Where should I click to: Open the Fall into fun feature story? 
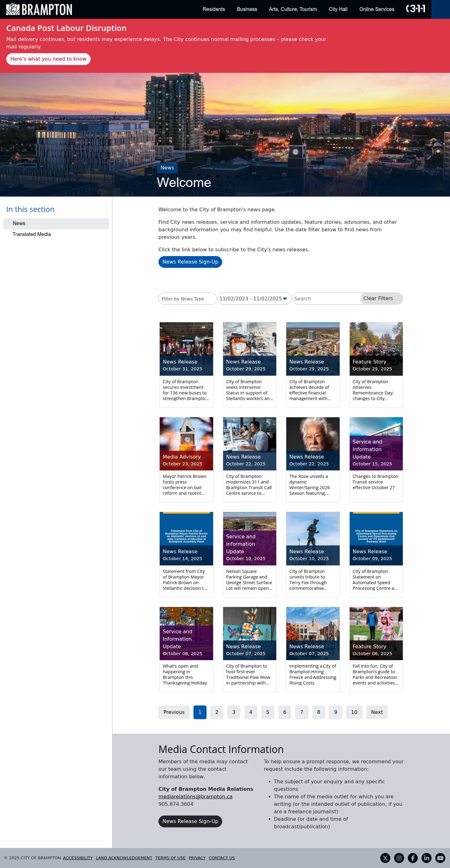coord(376,649)
